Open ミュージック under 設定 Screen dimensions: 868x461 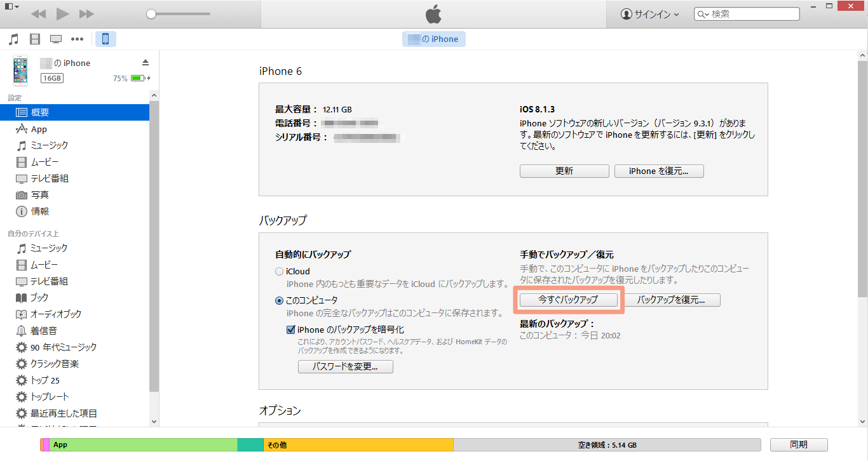click(74, 145)
